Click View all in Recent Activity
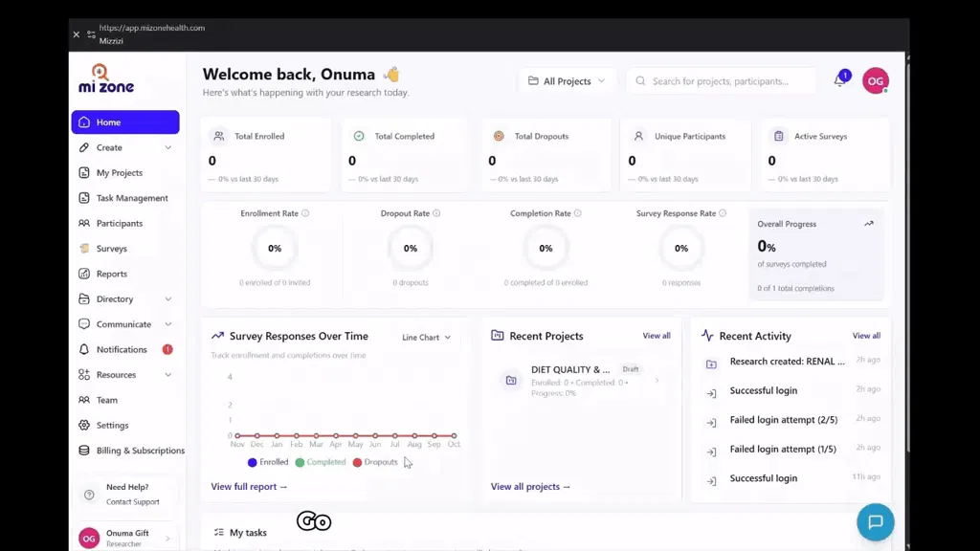This screenshot has width=980, height=551. (x=866, y=336)
